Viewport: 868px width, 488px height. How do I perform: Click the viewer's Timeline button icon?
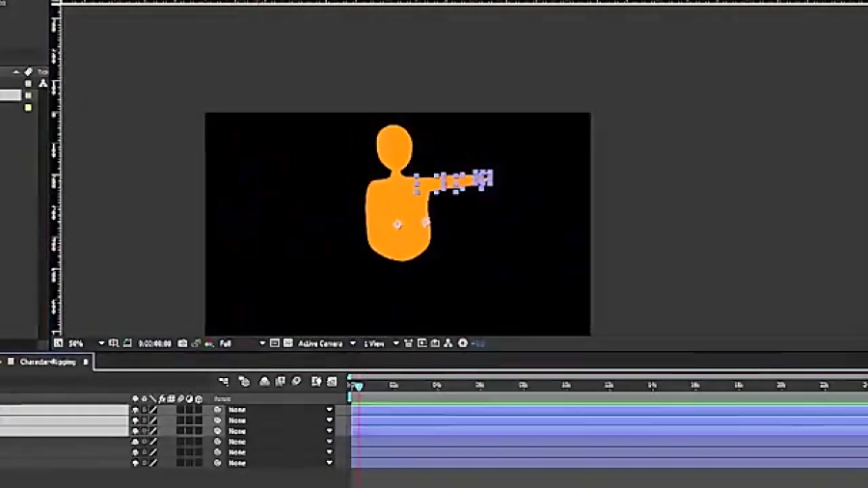[435, 343]
